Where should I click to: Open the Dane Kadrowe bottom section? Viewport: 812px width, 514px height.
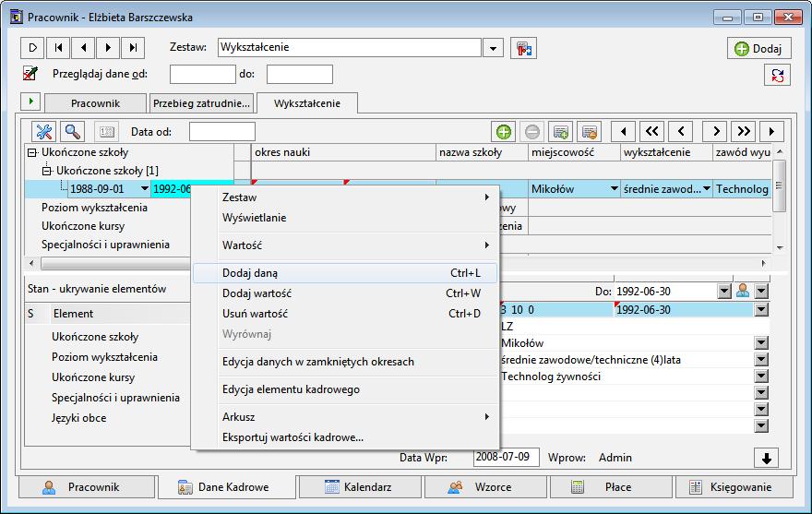point(227,487)
